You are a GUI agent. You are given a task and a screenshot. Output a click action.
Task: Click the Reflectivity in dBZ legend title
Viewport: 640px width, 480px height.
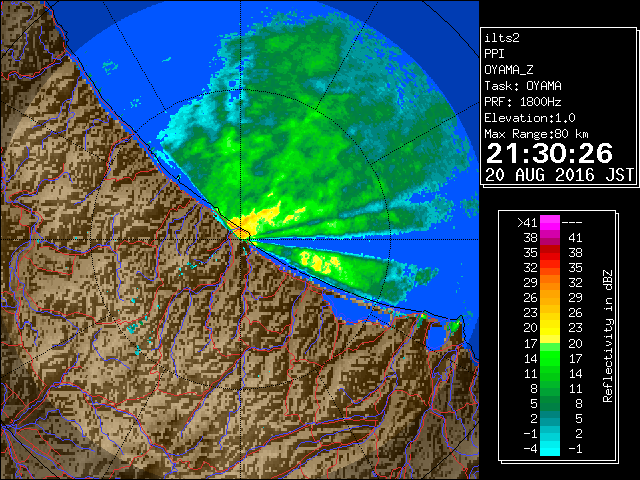[x=608, y=336]
